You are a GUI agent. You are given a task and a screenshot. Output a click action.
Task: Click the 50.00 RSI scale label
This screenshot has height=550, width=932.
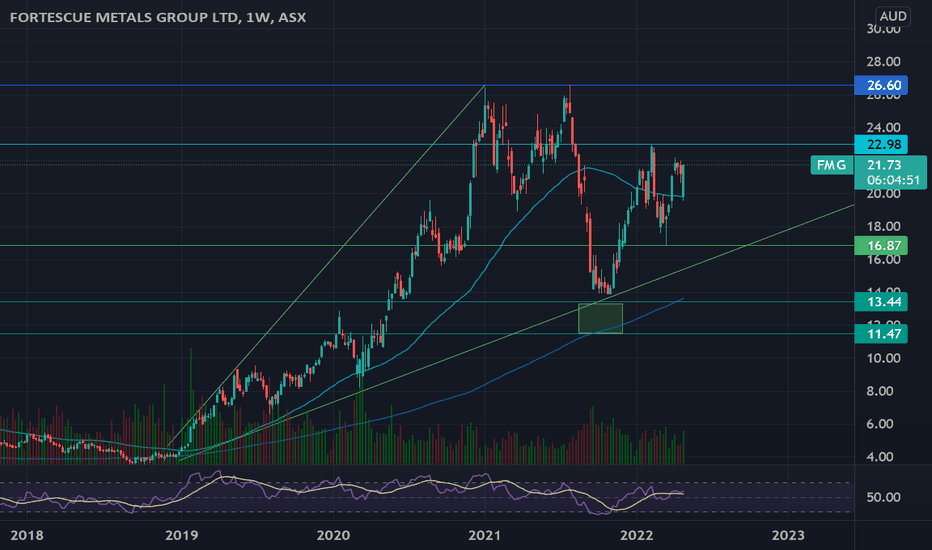(x=883, y=497)
